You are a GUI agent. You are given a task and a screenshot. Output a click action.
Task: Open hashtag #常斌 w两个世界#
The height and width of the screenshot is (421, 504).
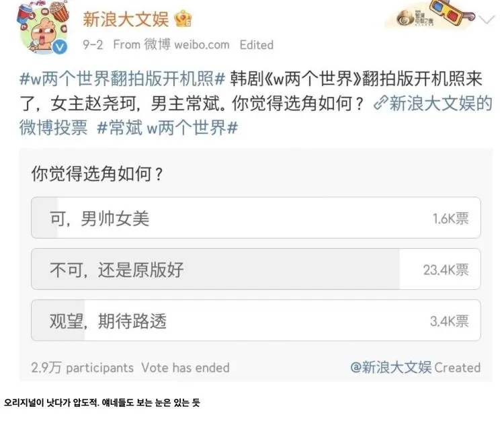click(x=167, y=128)
